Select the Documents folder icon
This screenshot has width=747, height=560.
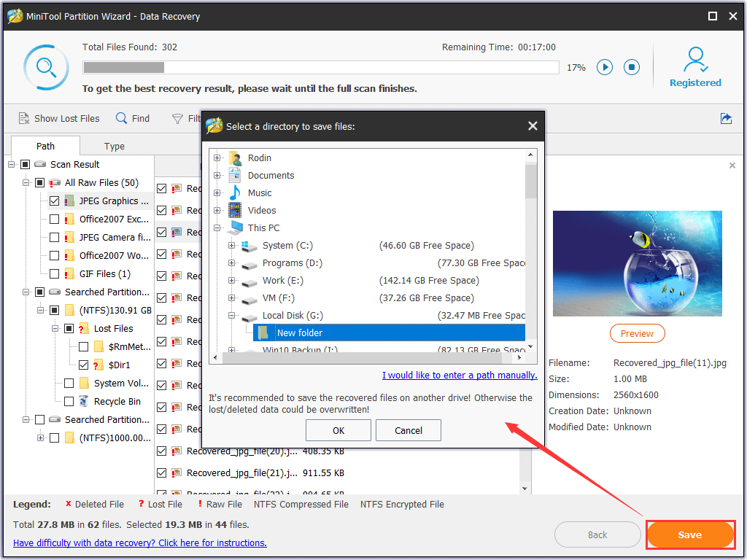[235, 175]
